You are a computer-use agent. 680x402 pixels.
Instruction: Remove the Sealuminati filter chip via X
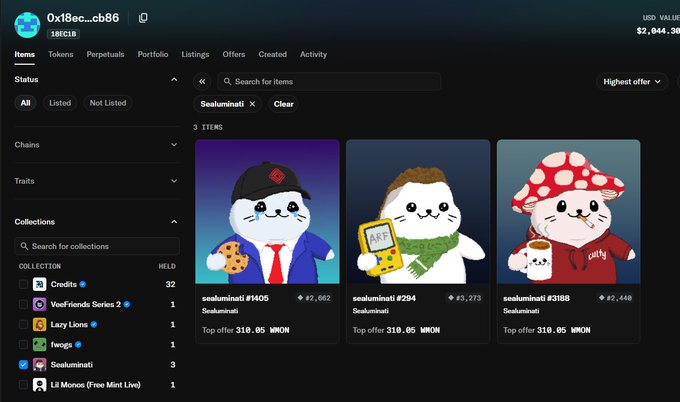point(252,104)
